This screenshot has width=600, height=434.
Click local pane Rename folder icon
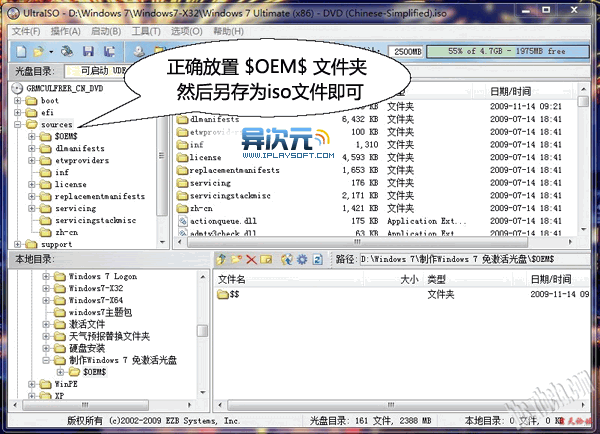click(x=266, y=259)
